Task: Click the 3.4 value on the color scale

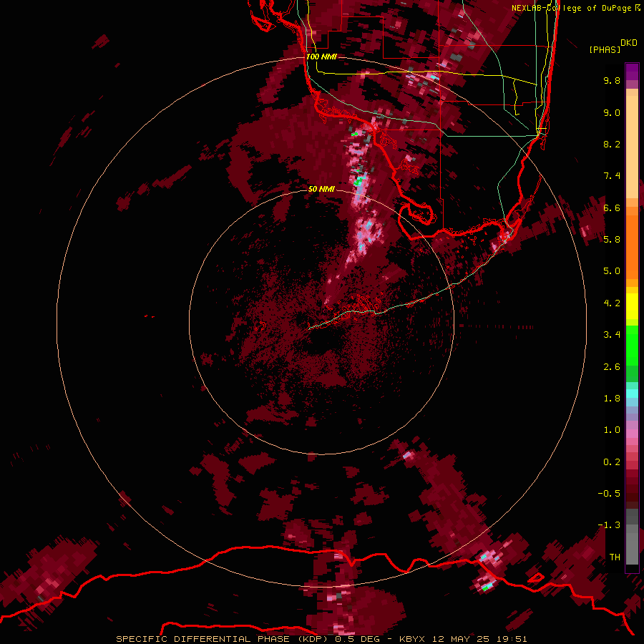Action: [612, 335]
